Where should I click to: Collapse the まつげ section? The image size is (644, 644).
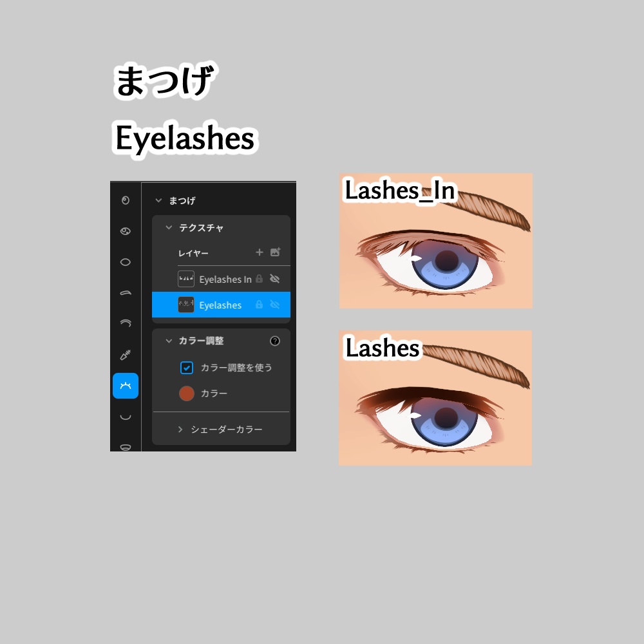point(158,200)
